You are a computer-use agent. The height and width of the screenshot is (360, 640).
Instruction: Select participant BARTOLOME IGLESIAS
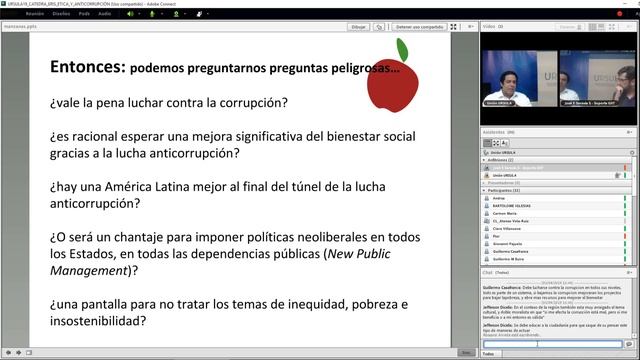(x=556, y=206)
